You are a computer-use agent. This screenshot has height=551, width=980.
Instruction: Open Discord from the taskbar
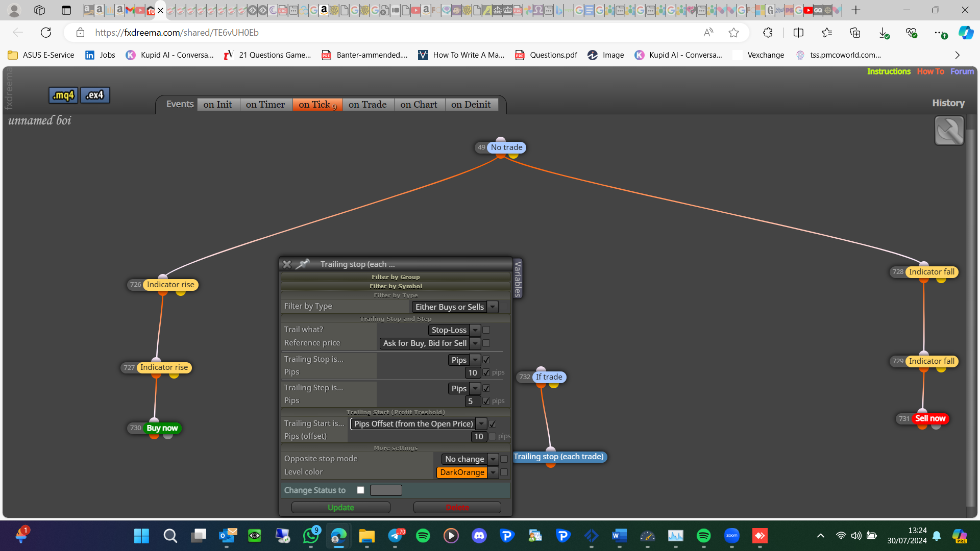tap(479, 536)
